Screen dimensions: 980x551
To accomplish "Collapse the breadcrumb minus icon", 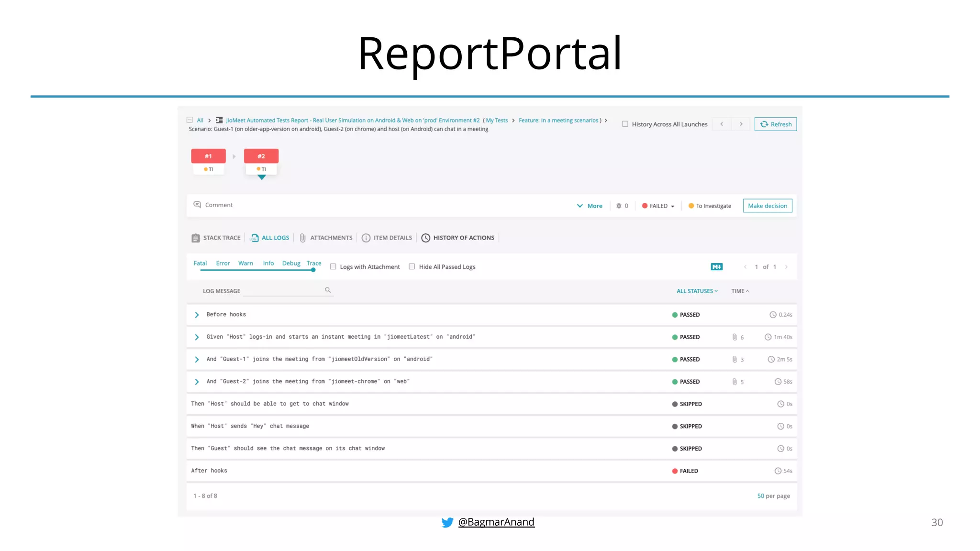I will pyautogui.click(x=189, y=120).
